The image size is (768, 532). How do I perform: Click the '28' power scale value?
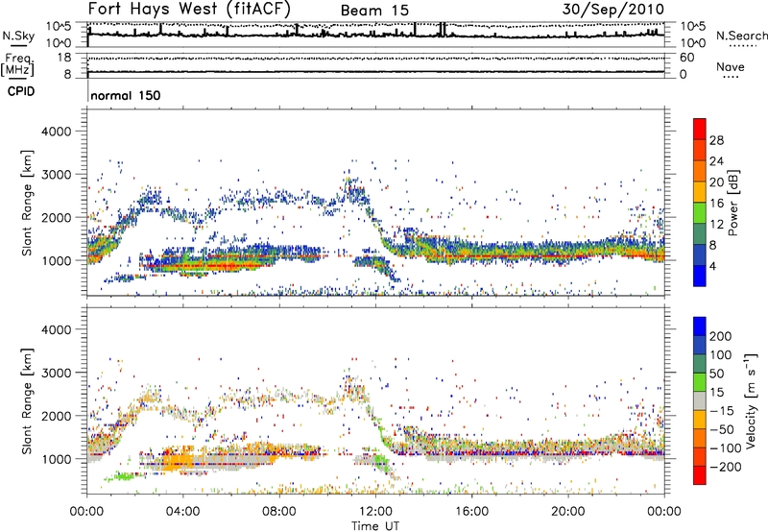716,140
